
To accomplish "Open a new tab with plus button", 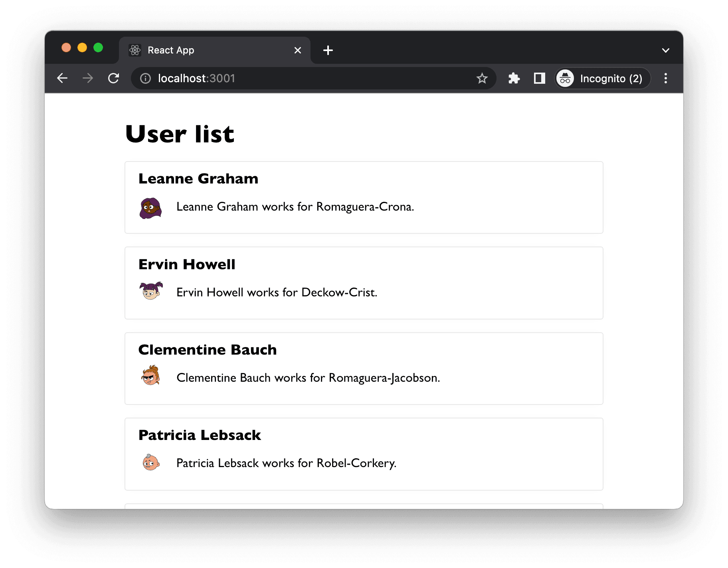I will (x=328, y=50).
